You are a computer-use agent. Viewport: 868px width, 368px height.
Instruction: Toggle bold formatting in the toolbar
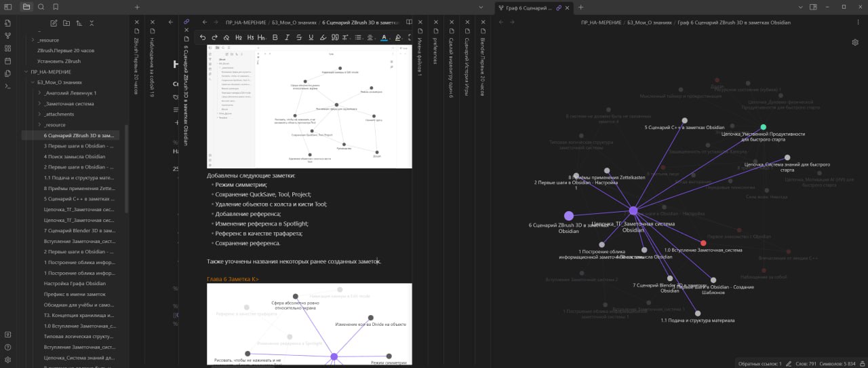click(x=275, y=37)
